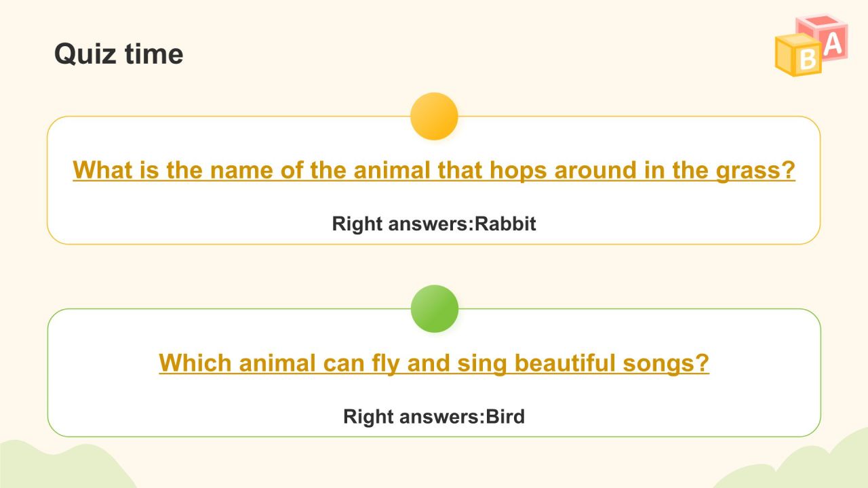Screen dimensions: 868x488
Task: Click the word "What" starting first question
Action: tap(102, 170)
